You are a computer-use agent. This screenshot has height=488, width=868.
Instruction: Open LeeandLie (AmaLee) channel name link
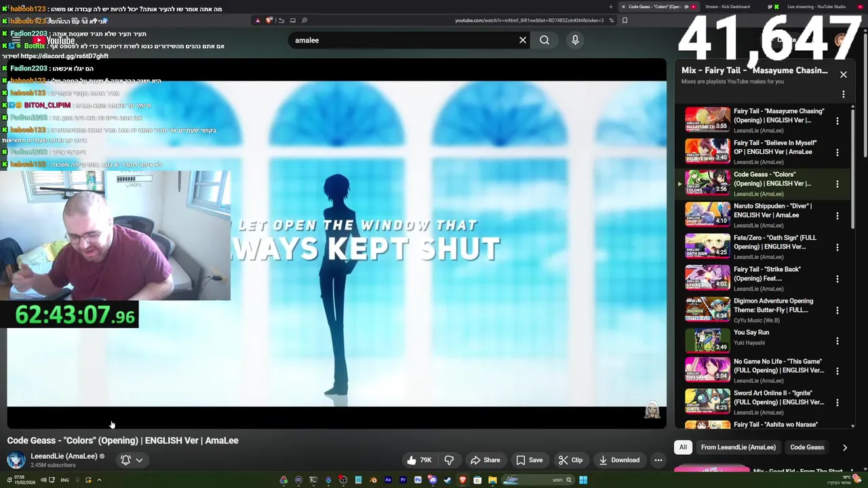[64, 456]
